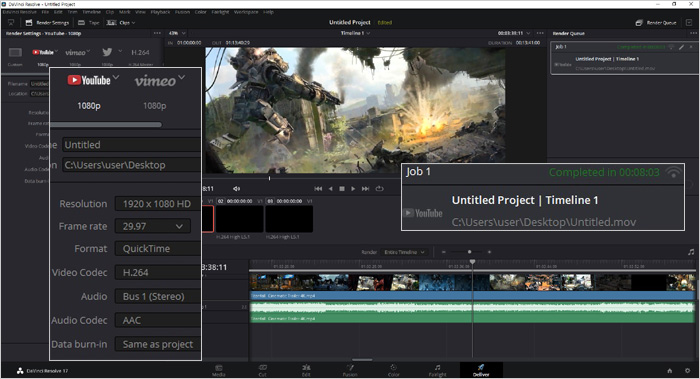Select the Custom render preset
The height and width of the screenshot is (379, 700).
point(15,57)
